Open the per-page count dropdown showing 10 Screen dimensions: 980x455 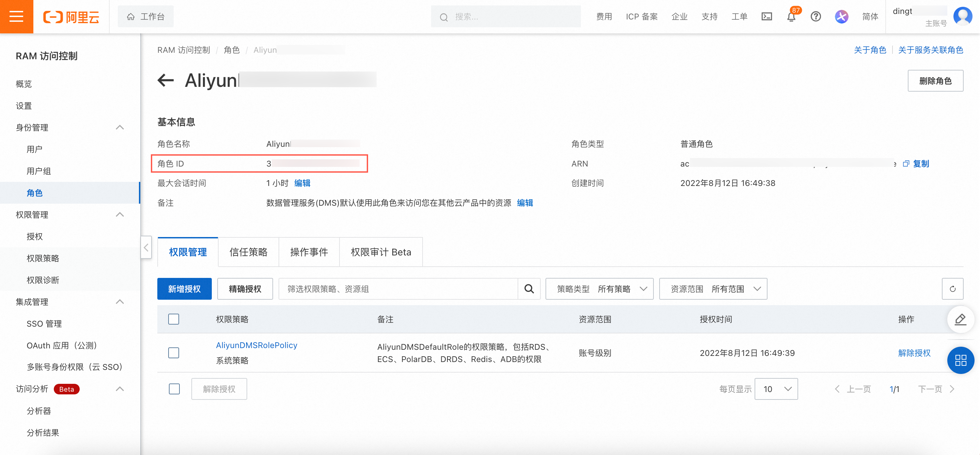776,389
